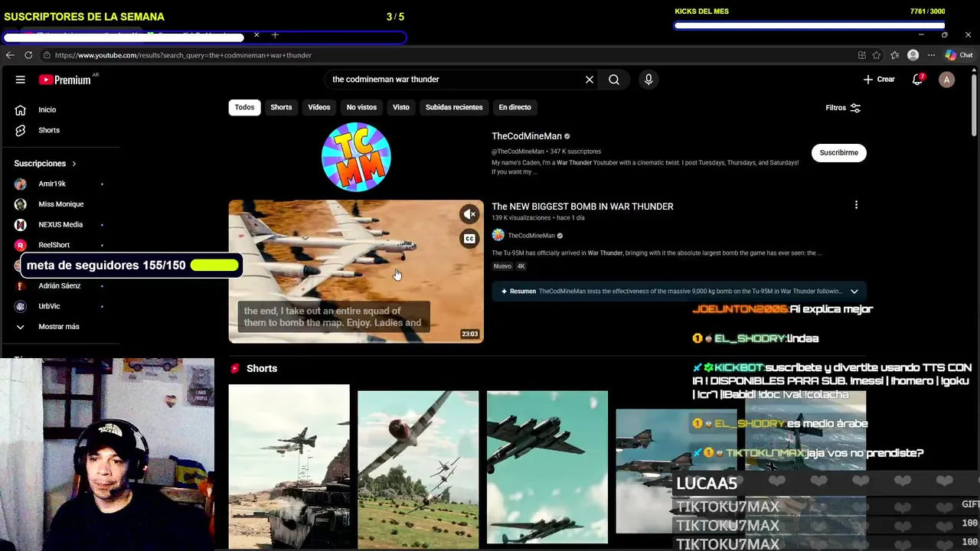Reload the page in the browser
The image size is (980, 551).
click(x=28, y=55)
